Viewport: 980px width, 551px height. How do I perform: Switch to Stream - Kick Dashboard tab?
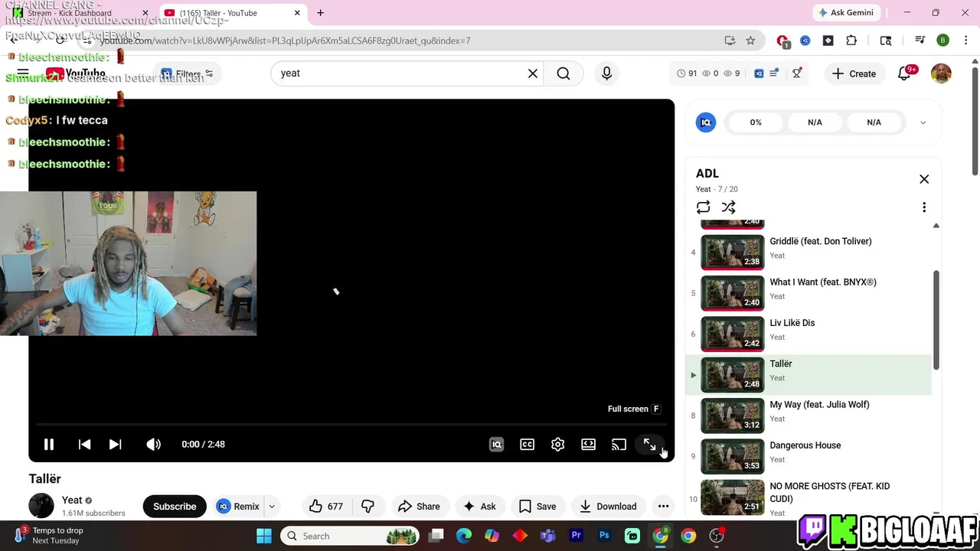point(80,13)
